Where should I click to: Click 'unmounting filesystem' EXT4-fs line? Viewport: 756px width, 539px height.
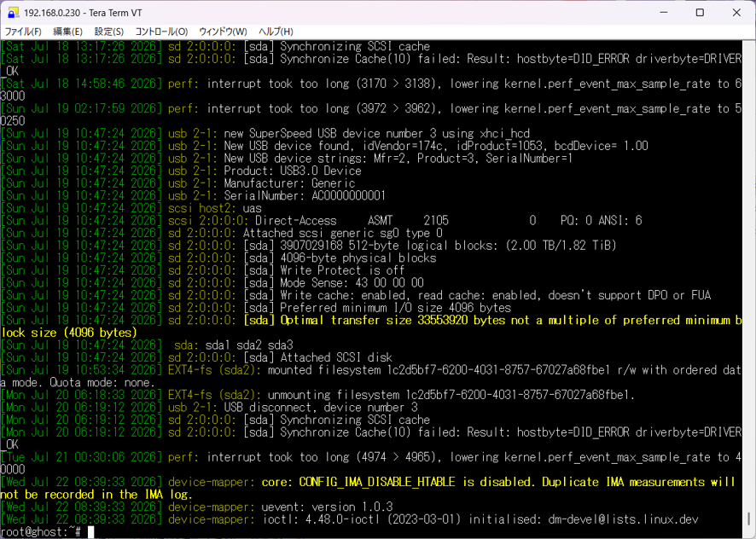[401, 396]
